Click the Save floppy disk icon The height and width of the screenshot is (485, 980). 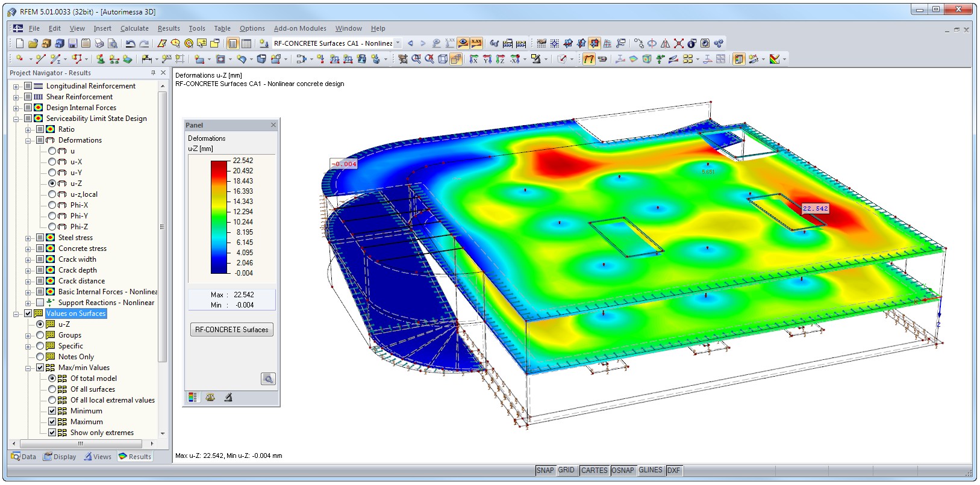coord(73,43)
